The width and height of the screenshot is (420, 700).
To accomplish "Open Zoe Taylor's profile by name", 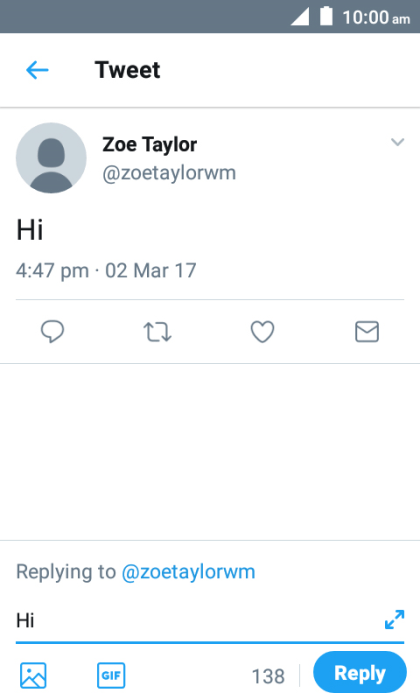I will pos(150,145).
